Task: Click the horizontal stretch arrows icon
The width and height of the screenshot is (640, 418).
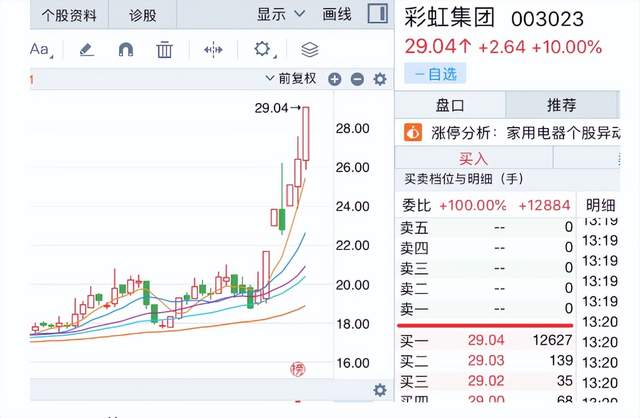Action: tap(214, 49)
